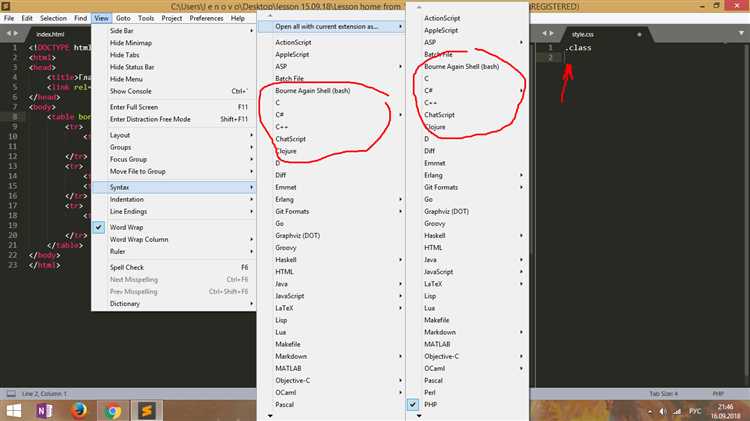This screenshot has width=750, height=421.
Task: Expand the Dictionary submenu
Action: tap(125, 303)
